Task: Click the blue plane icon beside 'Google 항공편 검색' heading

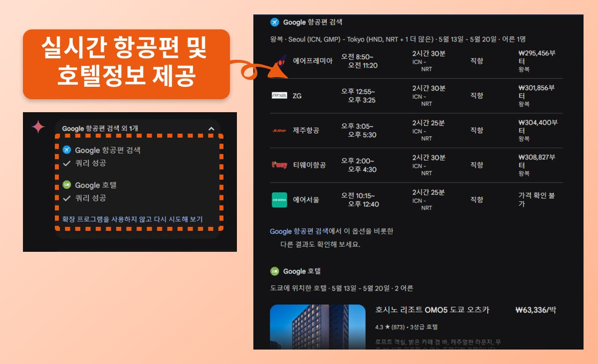Action: tap(275, 22)
